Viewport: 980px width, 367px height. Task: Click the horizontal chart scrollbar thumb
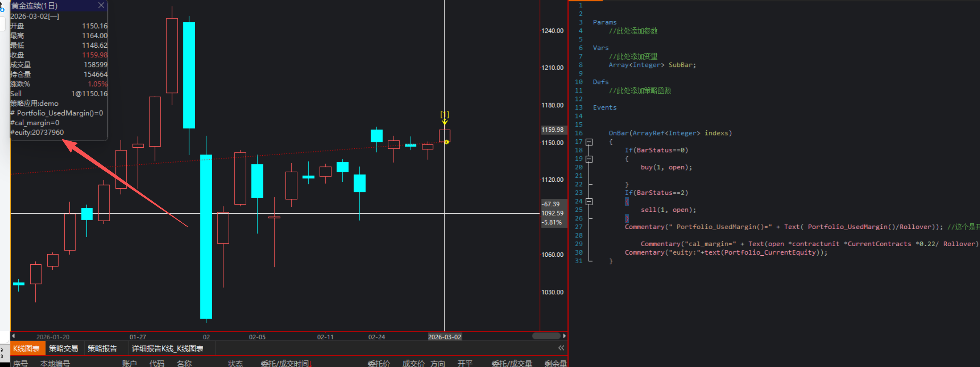click(x=546, y=336)
